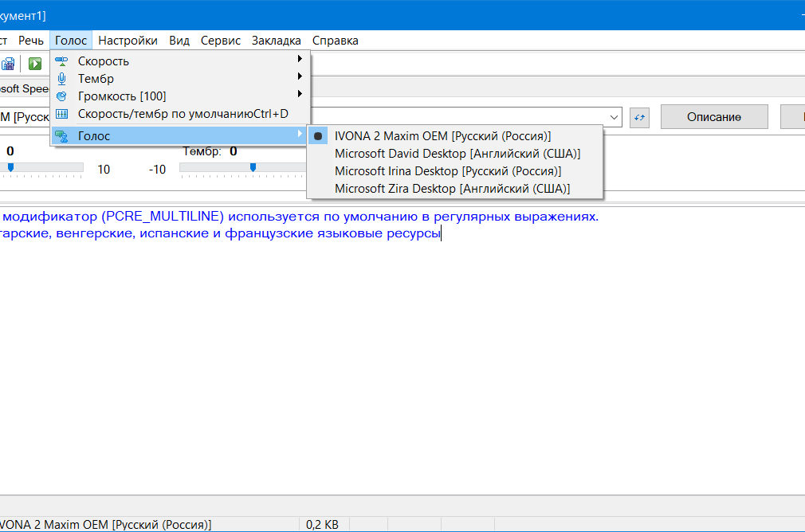Viewport: 805px width, 532px height.
Task: Click the green play toolbar button
Action: (x=35, y=64)
